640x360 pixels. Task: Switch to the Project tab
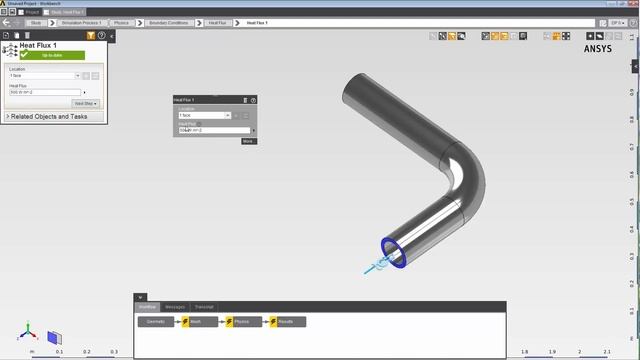(x=29, y=12)
